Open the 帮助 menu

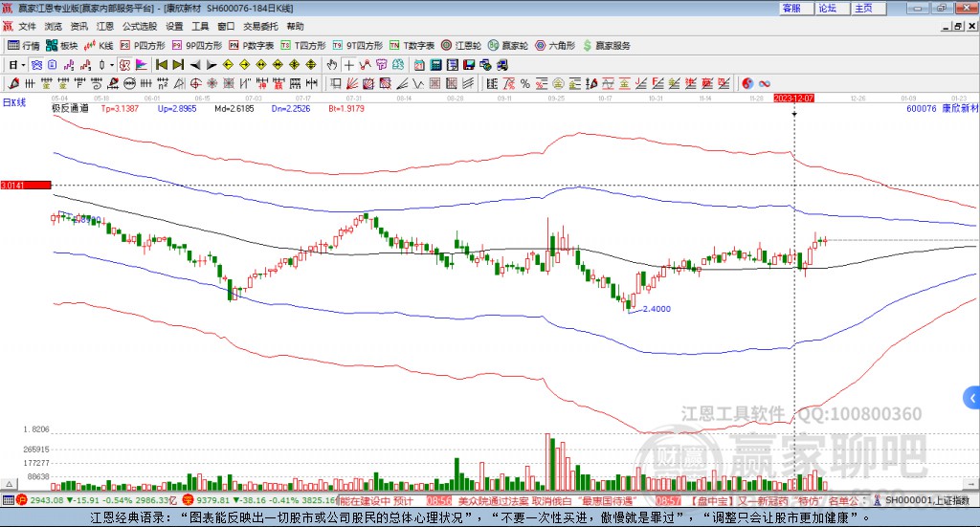295,26
